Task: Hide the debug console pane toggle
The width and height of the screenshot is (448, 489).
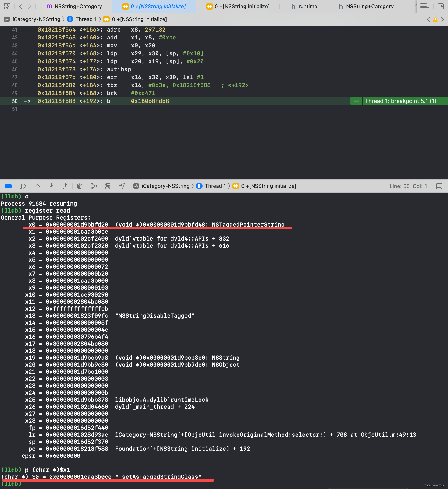Action: tap(439, 186)
